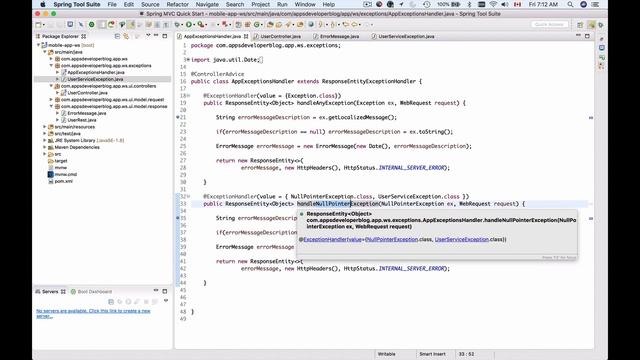Click the Back navigation arrow in toolbar
The image size is (640, 360).
(x=355, y=25)
